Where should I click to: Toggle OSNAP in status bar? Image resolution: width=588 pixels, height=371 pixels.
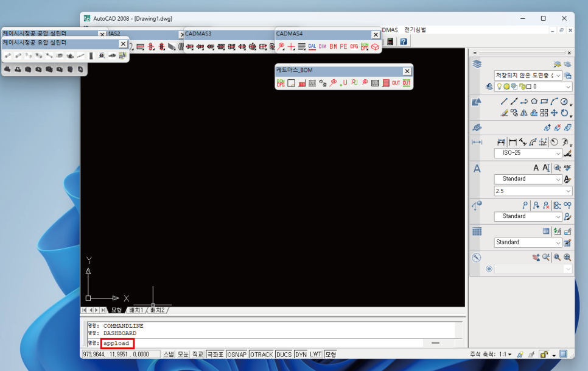coord(237,354)
